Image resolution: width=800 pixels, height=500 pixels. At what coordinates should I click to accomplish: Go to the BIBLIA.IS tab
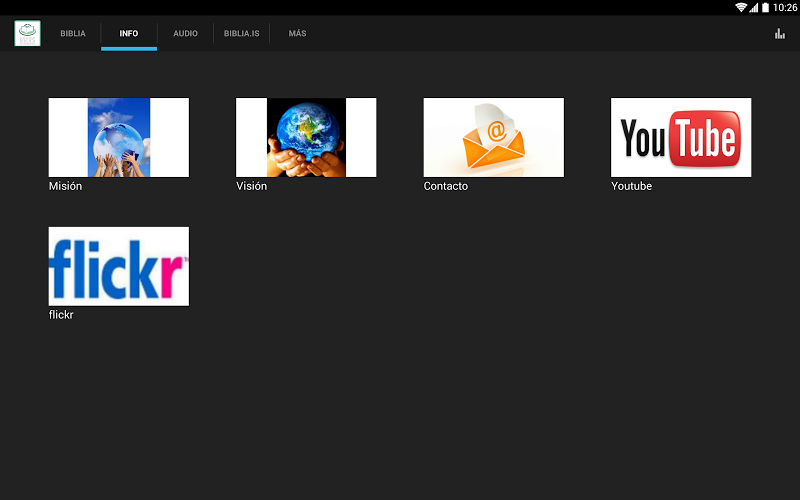tap(241, 34)
